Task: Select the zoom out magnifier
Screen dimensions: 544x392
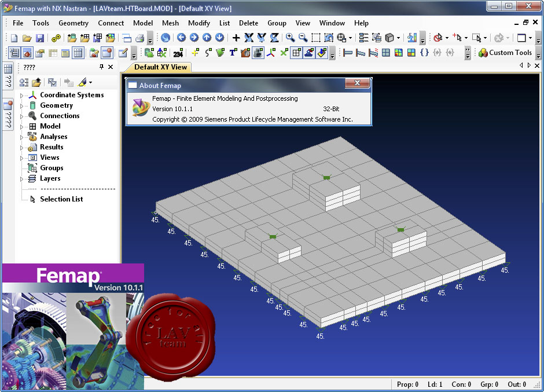Action: [303, 38]
